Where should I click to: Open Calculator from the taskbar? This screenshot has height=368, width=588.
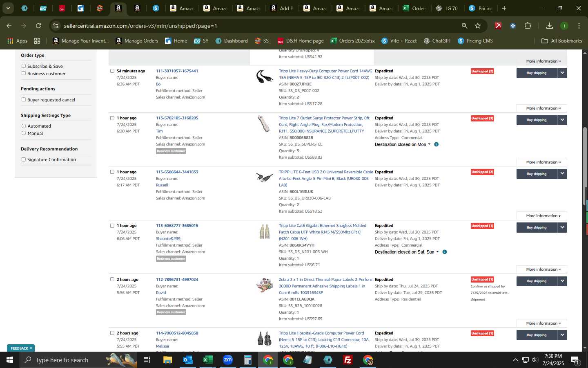(x=248, y=360)
